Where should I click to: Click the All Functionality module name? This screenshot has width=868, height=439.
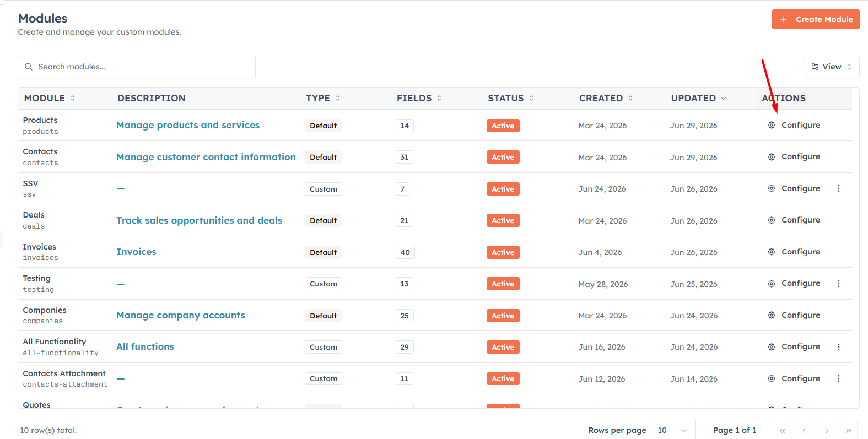click(x=55, y=342)
